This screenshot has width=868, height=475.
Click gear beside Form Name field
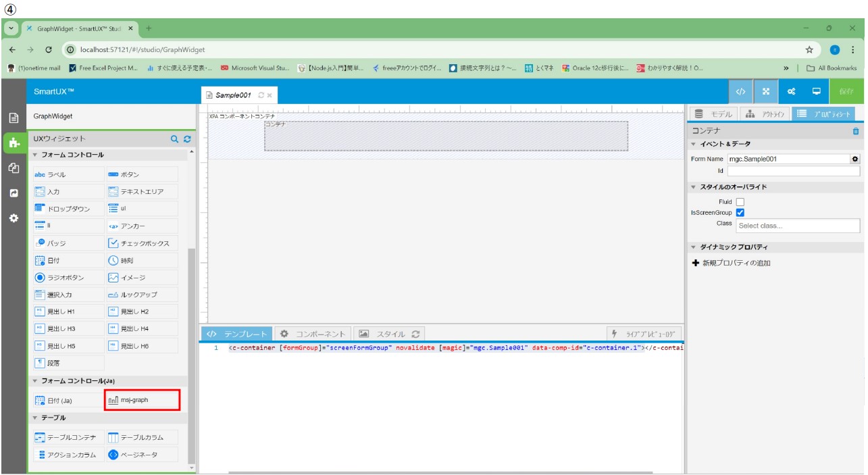[x=855, y=159]
